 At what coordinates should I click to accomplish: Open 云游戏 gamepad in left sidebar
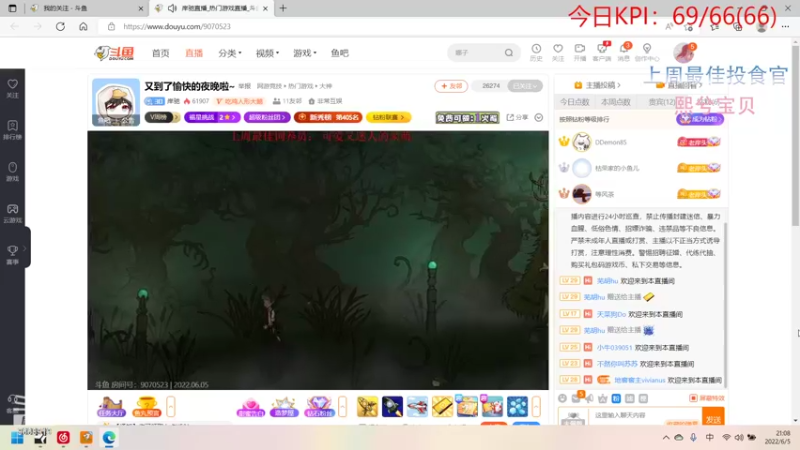[x=12, y=213]
